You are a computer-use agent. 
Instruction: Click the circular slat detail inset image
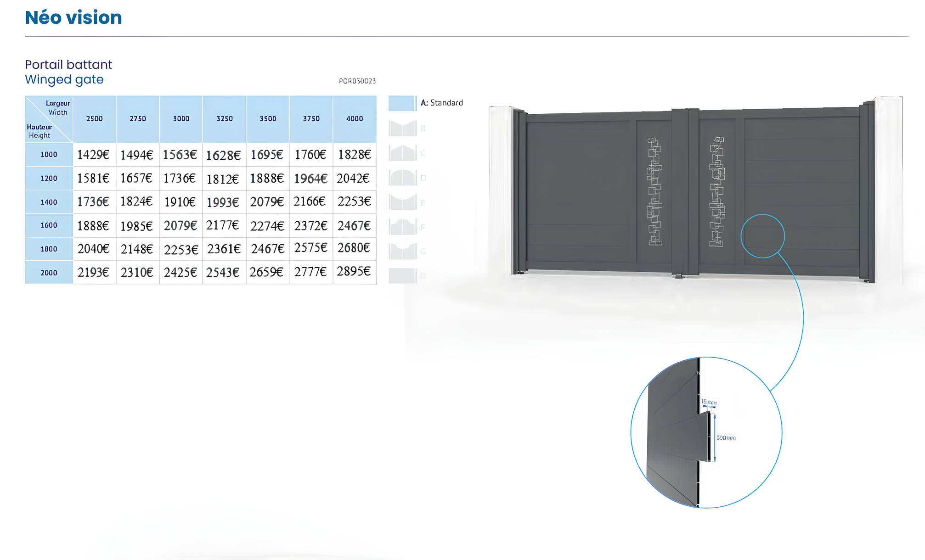coord(706,432)
